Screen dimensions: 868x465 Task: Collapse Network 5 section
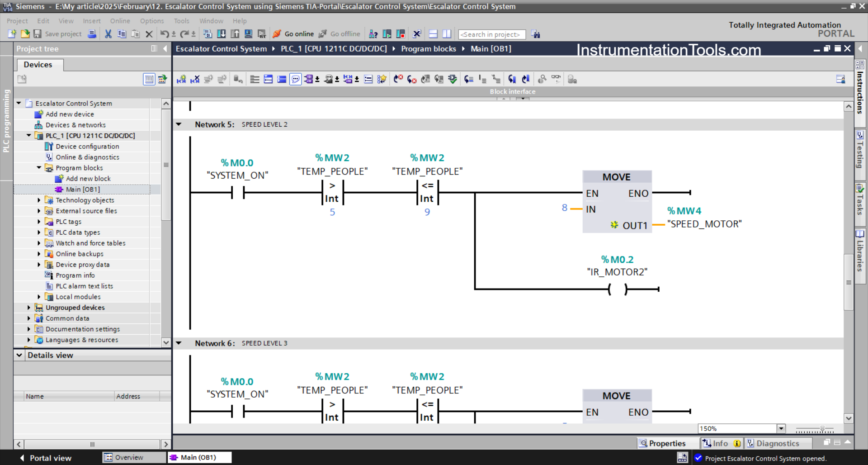(x=179, y=124)
